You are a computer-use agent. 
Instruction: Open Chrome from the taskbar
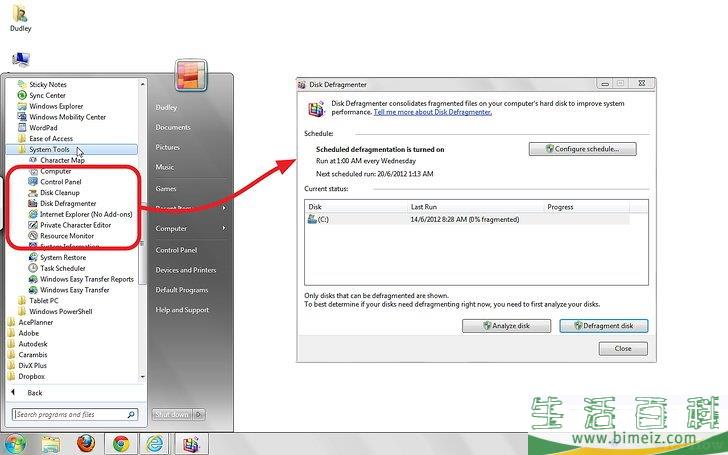click(x=121, y=444)
